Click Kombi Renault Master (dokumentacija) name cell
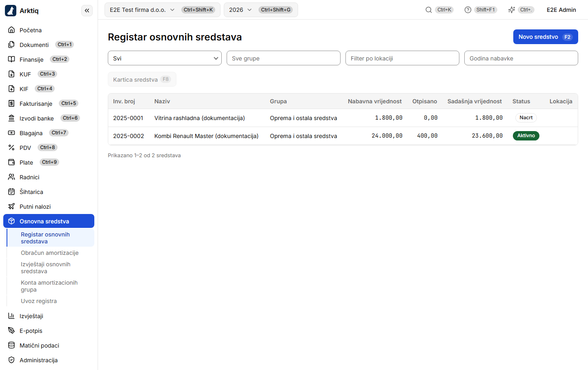 (206, 136)
